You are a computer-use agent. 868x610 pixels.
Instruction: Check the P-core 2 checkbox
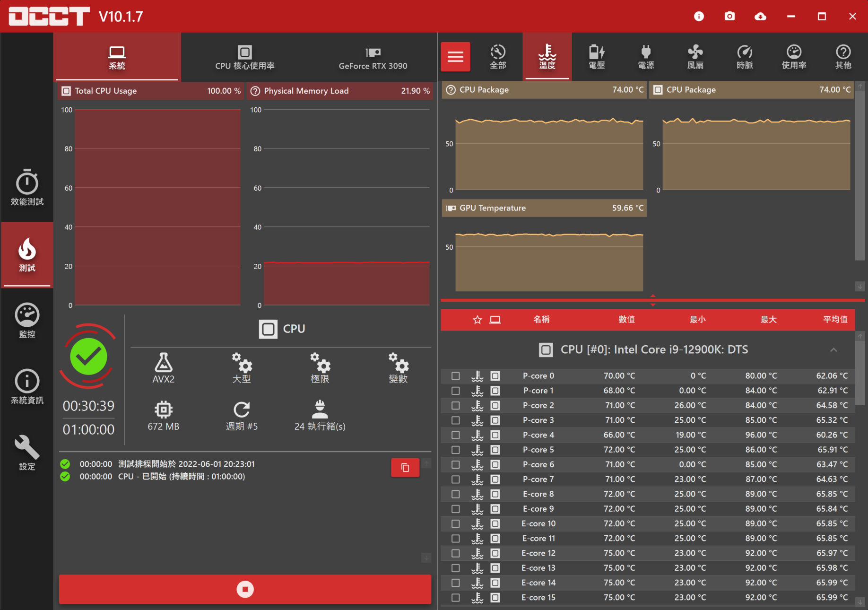point(456,406)
